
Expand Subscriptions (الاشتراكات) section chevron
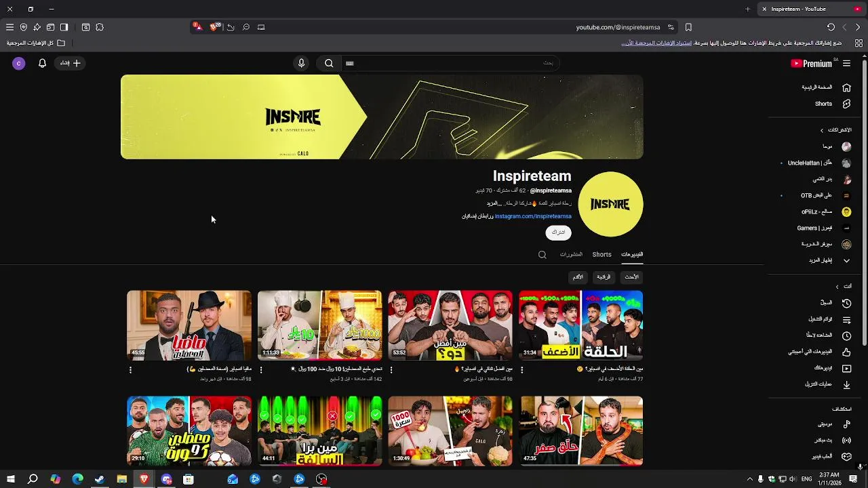coord(822,130)
